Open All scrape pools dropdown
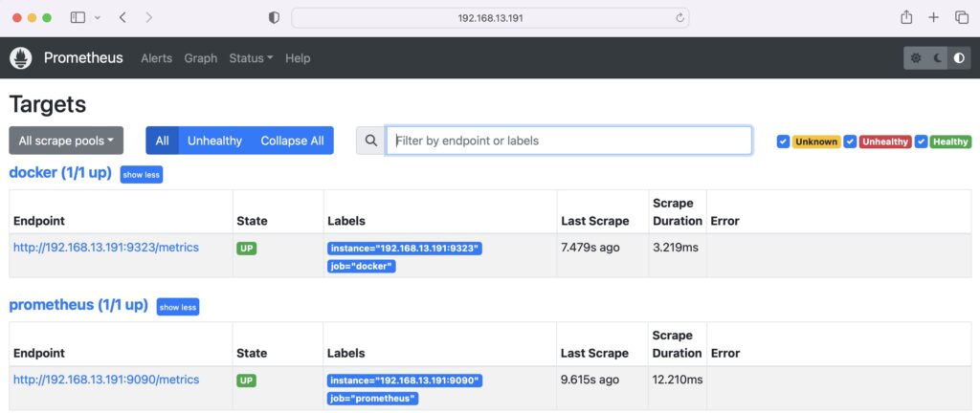980x413 pixels. [x=66, y=141]
